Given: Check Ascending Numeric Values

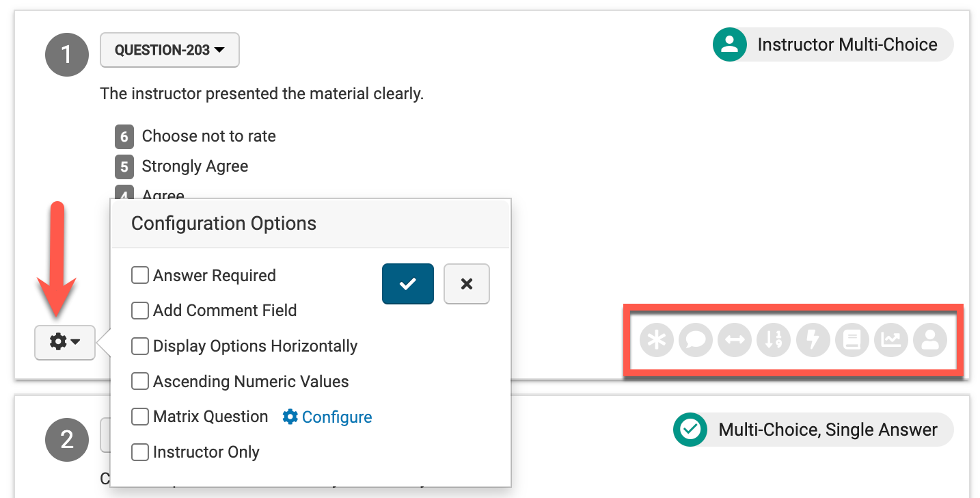Looking at the screenshot, I should [140, 382].
